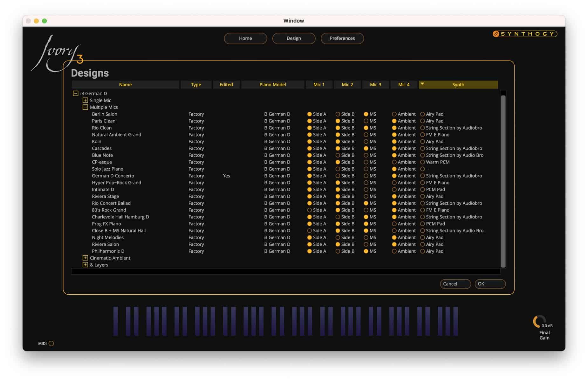Enable Side B mic for Berlin Salon
588x381 pixels.
[x=338, y=114]
